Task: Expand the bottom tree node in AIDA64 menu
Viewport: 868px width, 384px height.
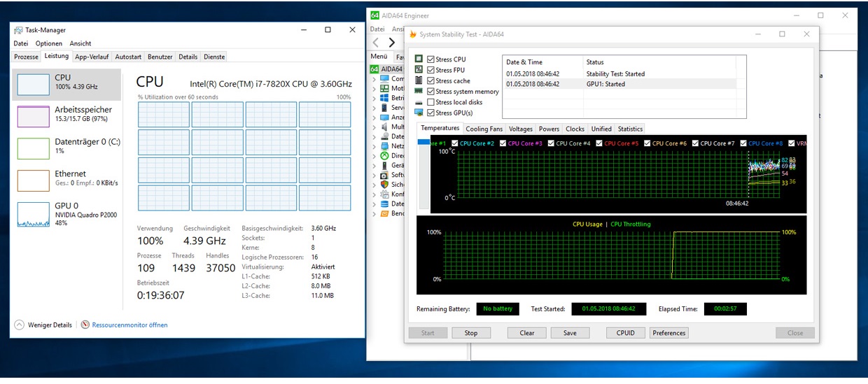Action: [x=374, y=213]
